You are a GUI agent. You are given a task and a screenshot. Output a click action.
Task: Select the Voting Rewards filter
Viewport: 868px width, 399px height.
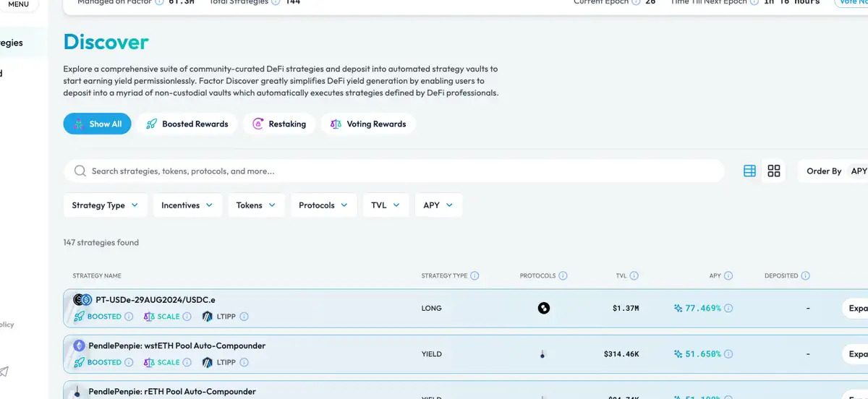click(x=368, y=124)
